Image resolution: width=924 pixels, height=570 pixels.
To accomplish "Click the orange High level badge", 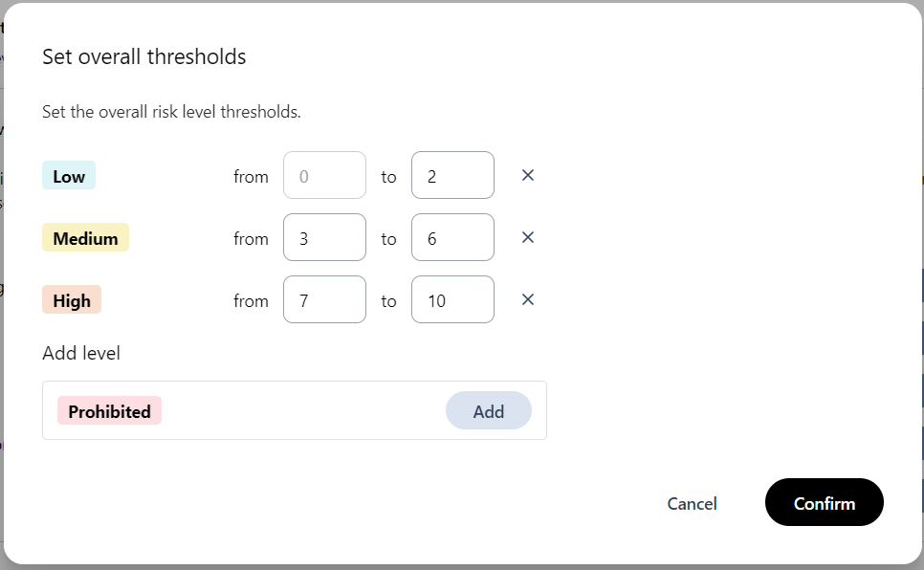I will point(72,300).
